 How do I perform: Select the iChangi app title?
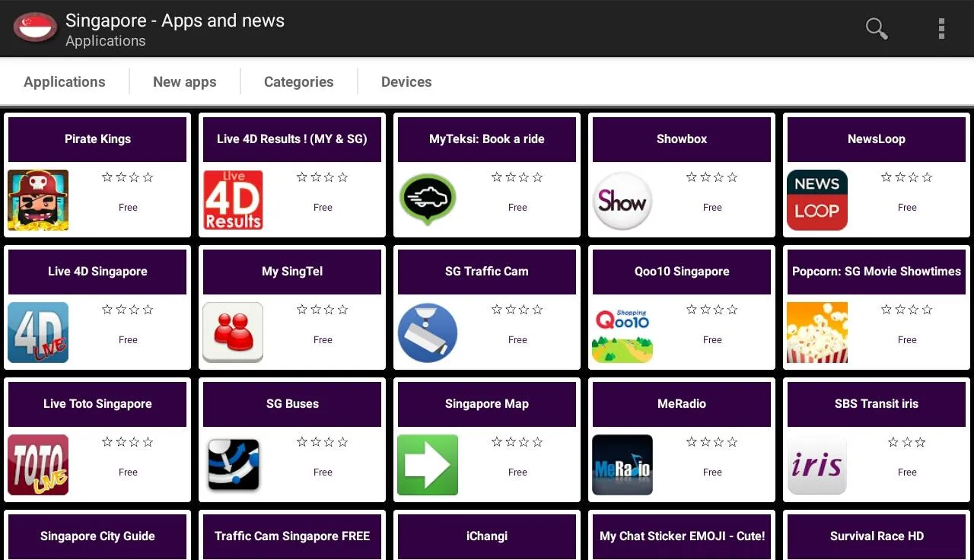487,536
